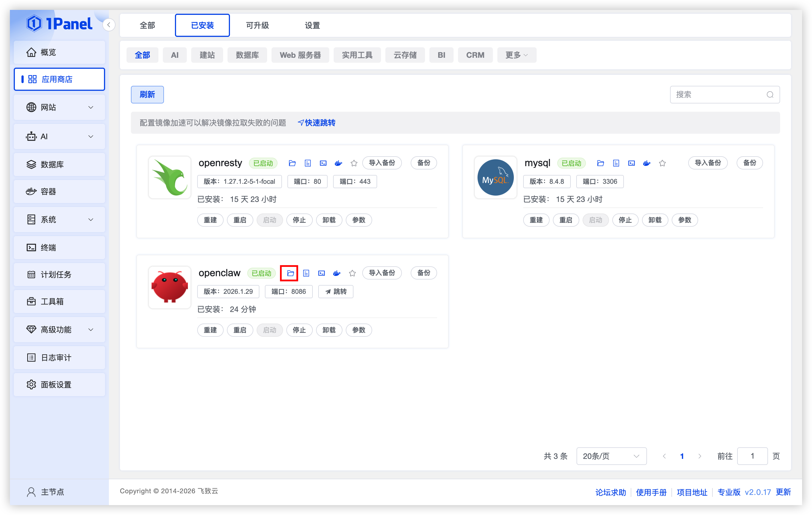The width and height of the screenshot is (812, 515).
Task: Open openresty's installation folder icon
Action: 292,163
